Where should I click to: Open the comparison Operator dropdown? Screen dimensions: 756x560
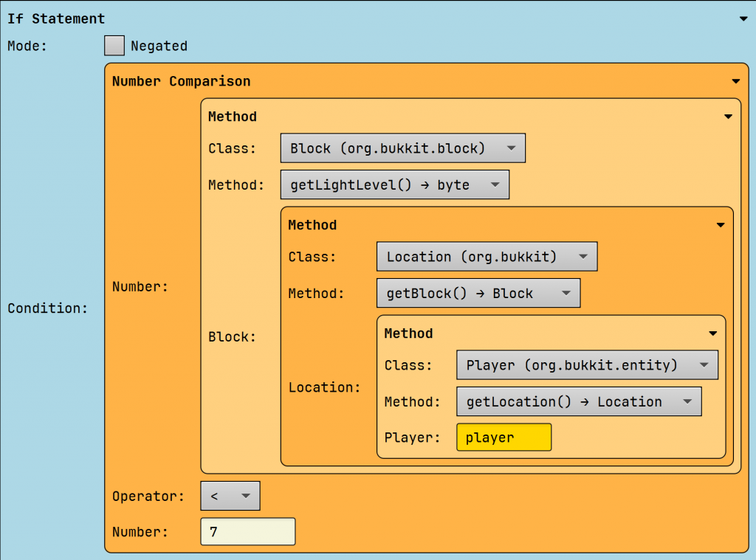pos(230,497)
